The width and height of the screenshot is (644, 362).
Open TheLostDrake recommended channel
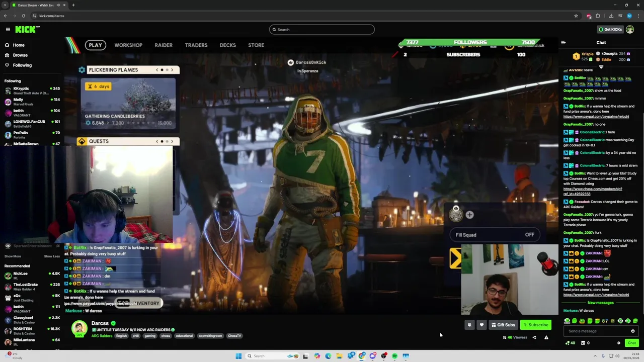32,287
